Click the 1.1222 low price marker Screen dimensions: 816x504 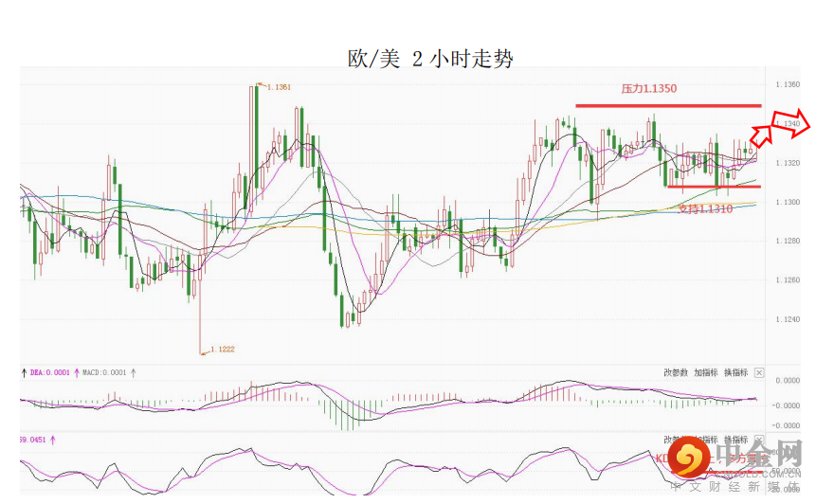222,349
